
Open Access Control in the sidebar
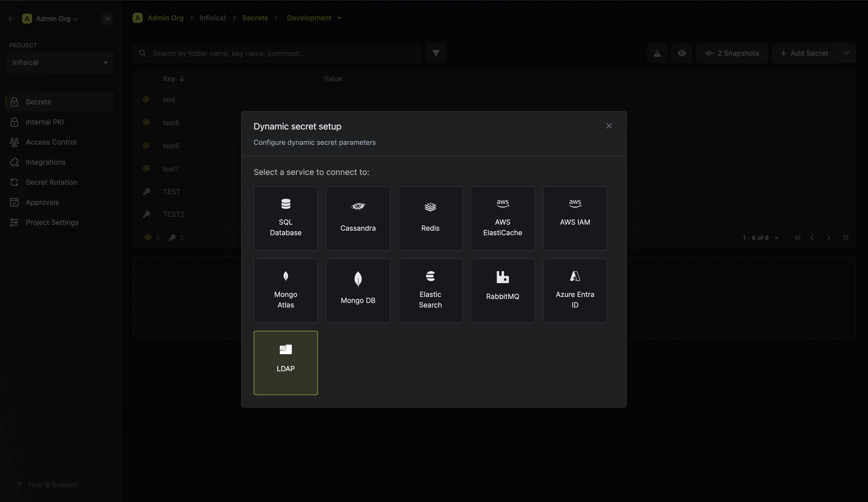pyautogui.click(x=60, y=142)
